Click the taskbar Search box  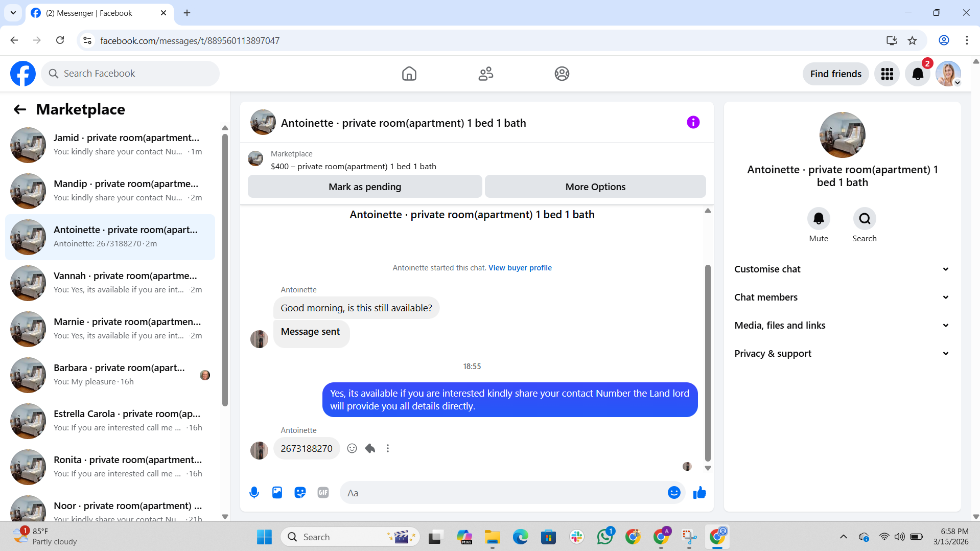pyautogui.click(x=350, y=537)
